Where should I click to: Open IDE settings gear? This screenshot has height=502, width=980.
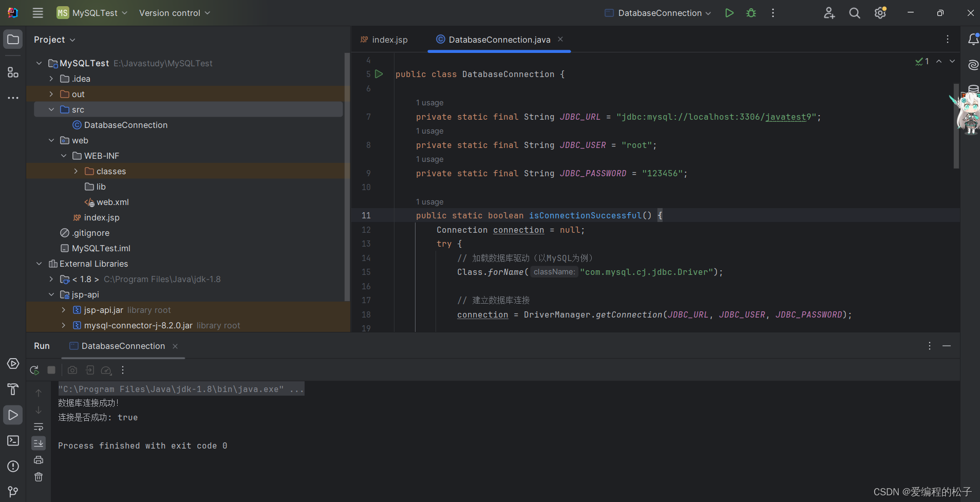click(x=880, y=13)
